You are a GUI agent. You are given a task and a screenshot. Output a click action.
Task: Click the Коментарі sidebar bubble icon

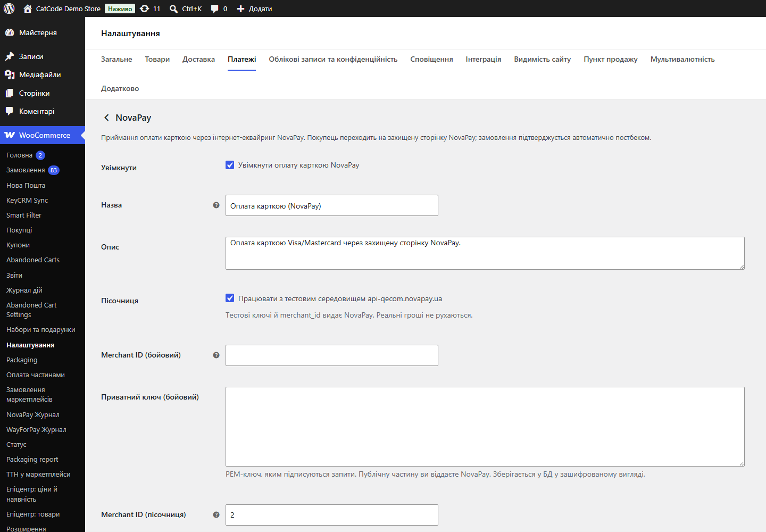coord(10,111)
